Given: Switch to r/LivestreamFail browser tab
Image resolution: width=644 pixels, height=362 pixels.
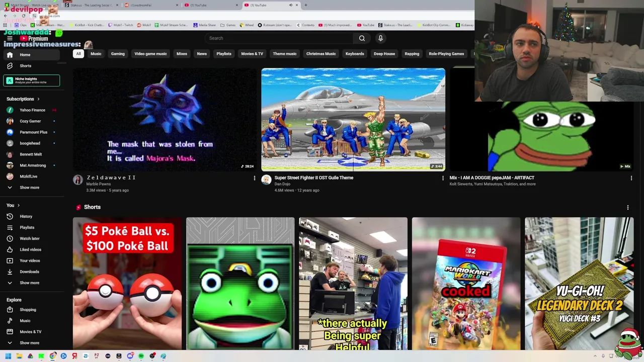Looking at the screenshot, I should point(151,5).
